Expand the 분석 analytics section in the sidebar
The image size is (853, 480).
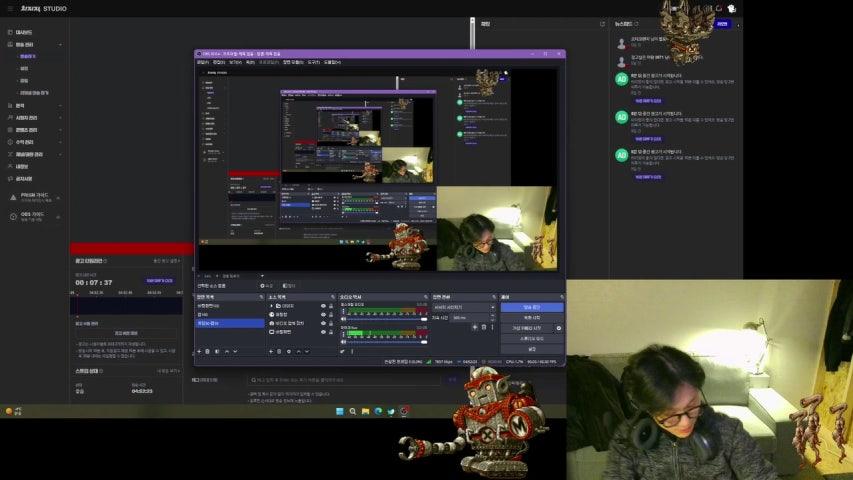click(60, 106)
